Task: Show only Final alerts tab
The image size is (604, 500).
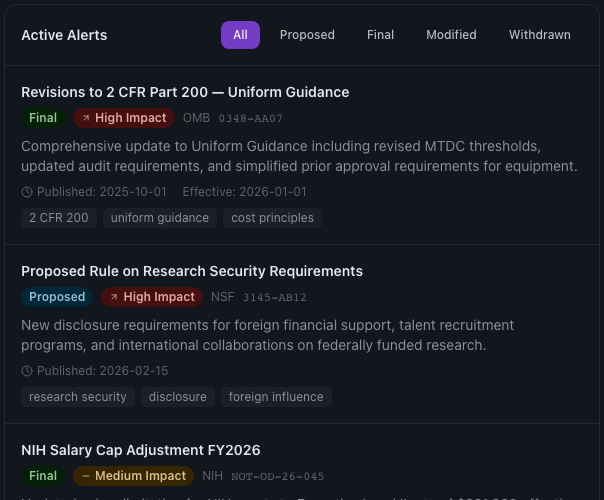Action: (x=380, y=35)
